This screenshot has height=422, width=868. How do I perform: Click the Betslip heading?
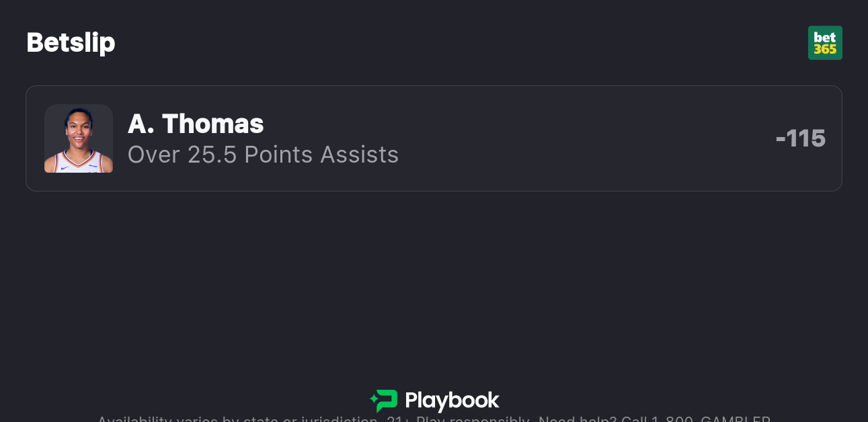pos(71,42)
